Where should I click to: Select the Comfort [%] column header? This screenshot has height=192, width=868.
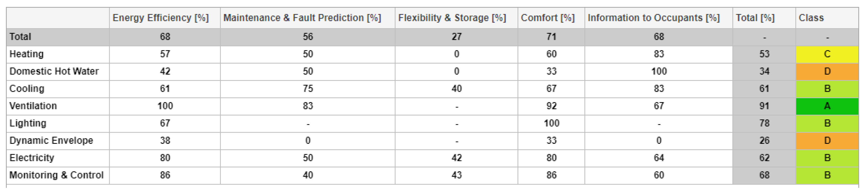point(548,18)
